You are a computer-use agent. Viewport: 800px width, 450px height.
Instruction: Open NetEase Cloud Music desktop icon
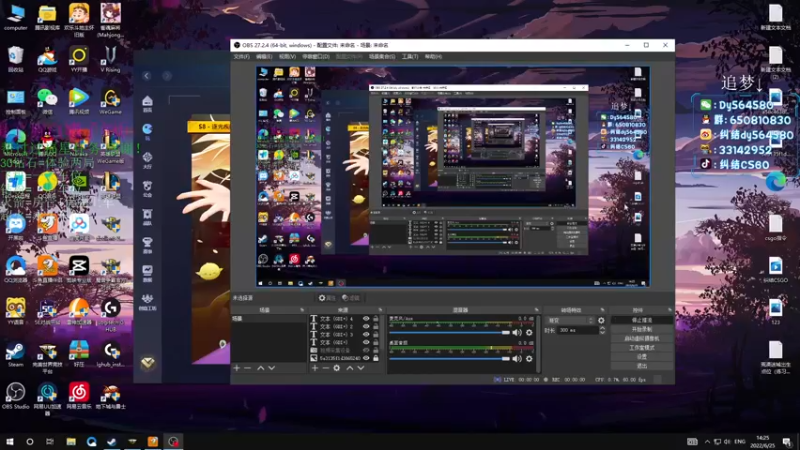[x=79, y=396]
